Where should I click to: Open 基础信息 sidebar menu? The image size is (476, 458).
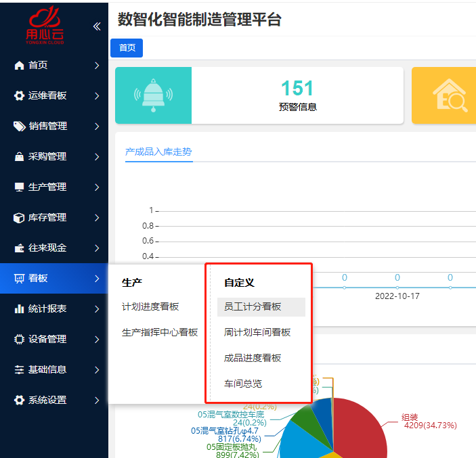54,370
